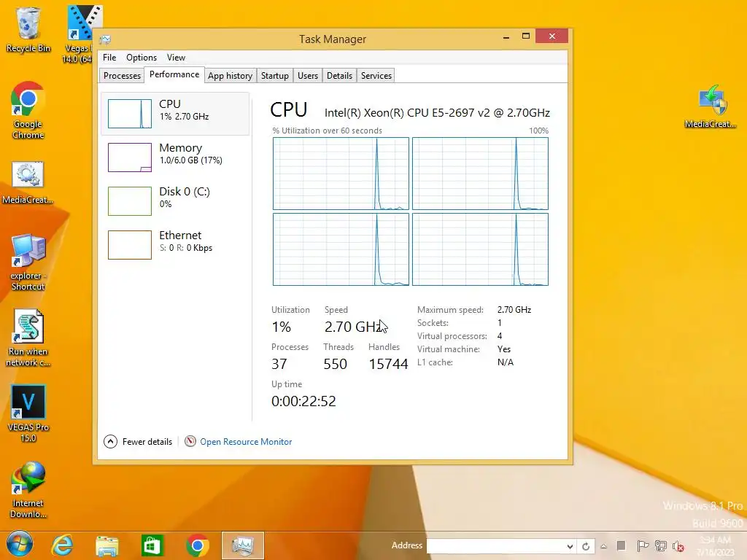Open the Windows Store taskbar icon
The height and width of the screenshot is (560, 747).
coord(152,545)
